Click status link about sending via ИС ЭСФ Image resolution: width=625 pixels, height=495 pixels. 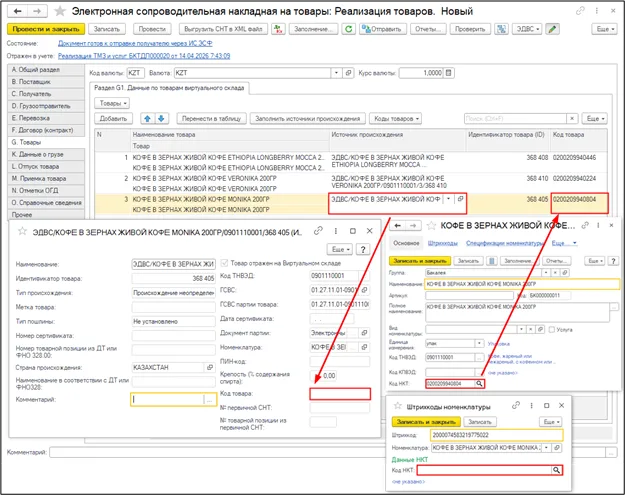[135, 43]
